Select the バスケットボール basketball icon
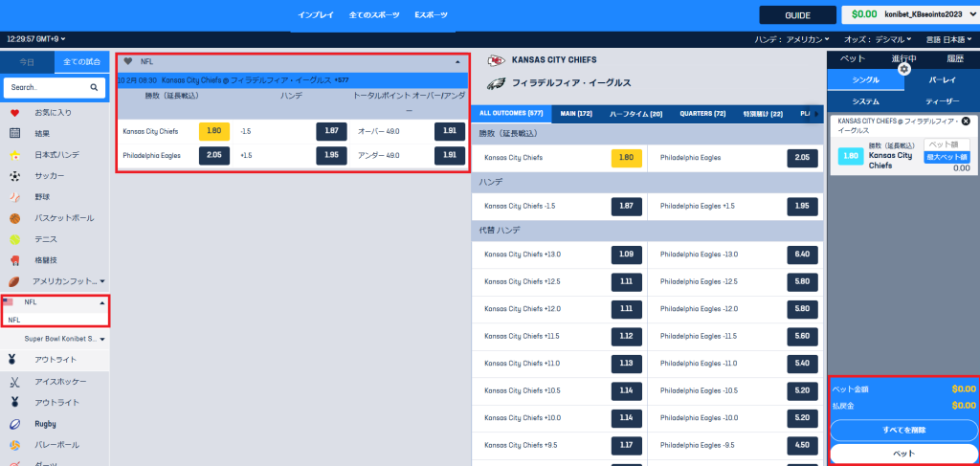This screenshot has width=980, height=466. point(15,218)
